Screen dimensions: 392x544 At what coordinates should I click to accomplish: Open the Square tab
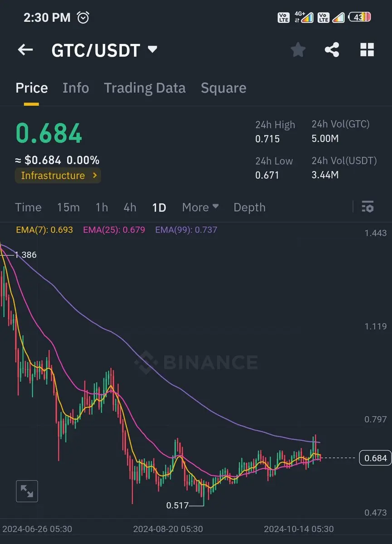pyautogui.click(x=223, y=88)
